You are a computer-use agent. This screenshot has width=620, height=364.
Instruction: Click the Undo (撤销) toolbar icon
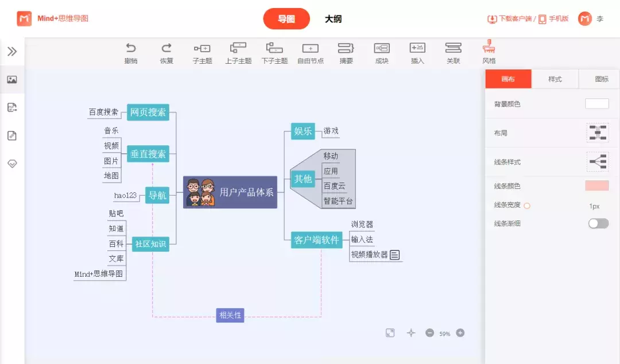click(131, 48)
